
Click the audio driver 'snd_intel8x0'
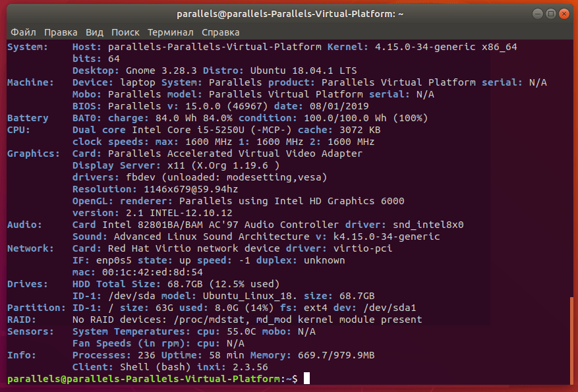click(x=428, y=225)
